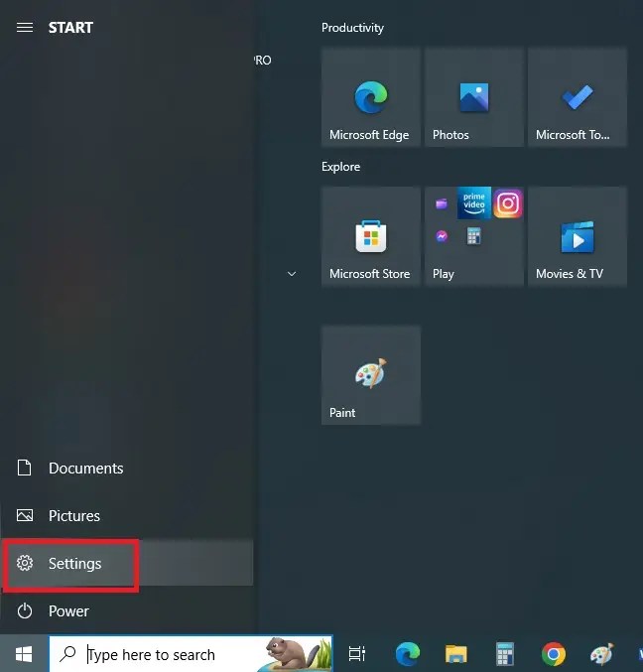Open the Microsoft Store tile
The height and width of the screenshot is (672, 643).
(x=370, y=236)
